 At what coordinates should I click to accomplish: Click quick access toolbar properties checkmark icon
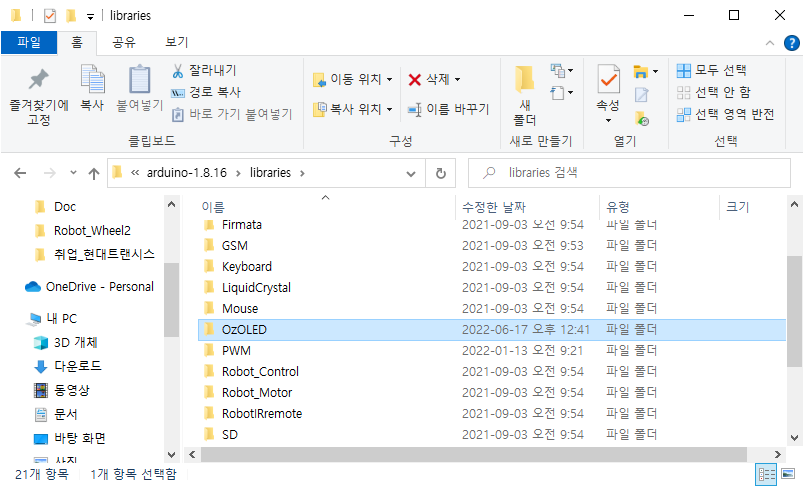click(50, 16)
